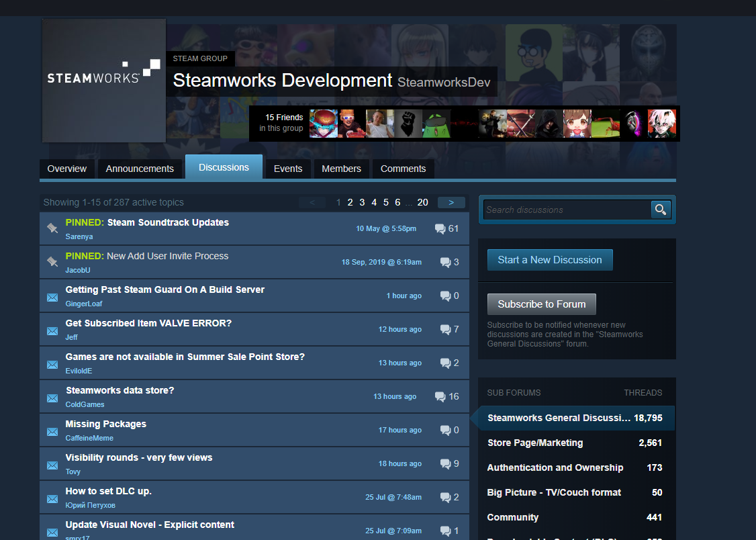756x540 pixels.
Task: Select the Discussions tab
Action: (224, 167)
